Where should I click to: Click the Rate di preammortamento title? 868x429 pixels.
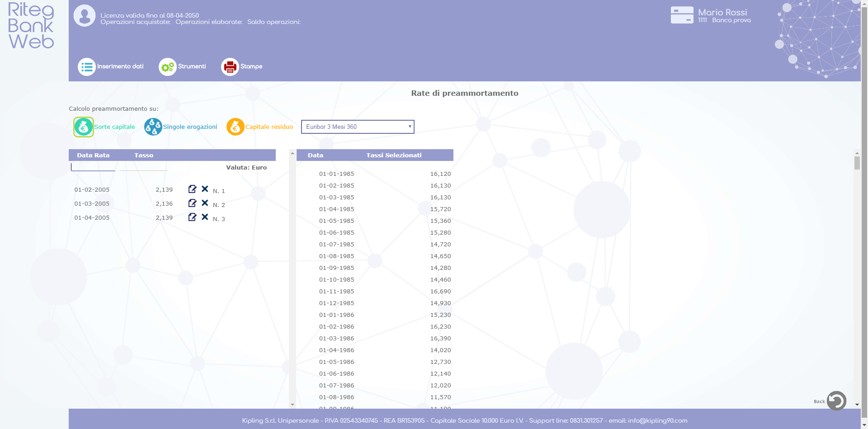tap(465, 93)
